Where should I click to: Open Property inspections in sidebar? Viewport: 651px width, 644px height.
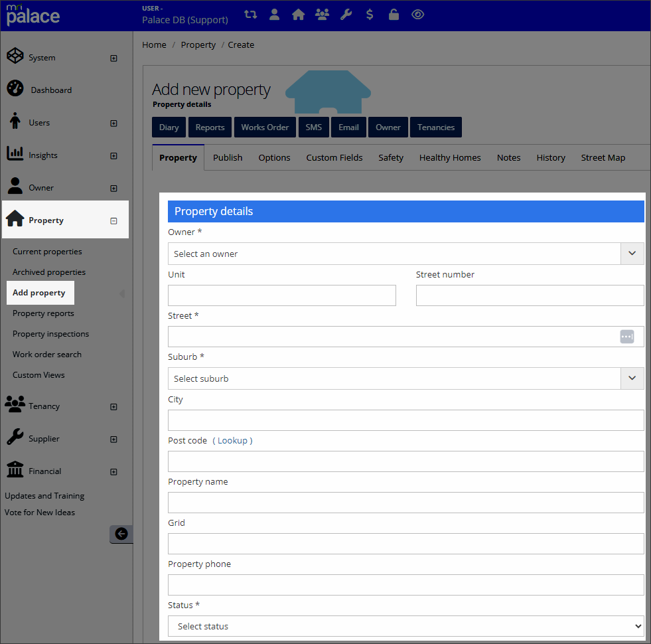(x=50, y=334)
